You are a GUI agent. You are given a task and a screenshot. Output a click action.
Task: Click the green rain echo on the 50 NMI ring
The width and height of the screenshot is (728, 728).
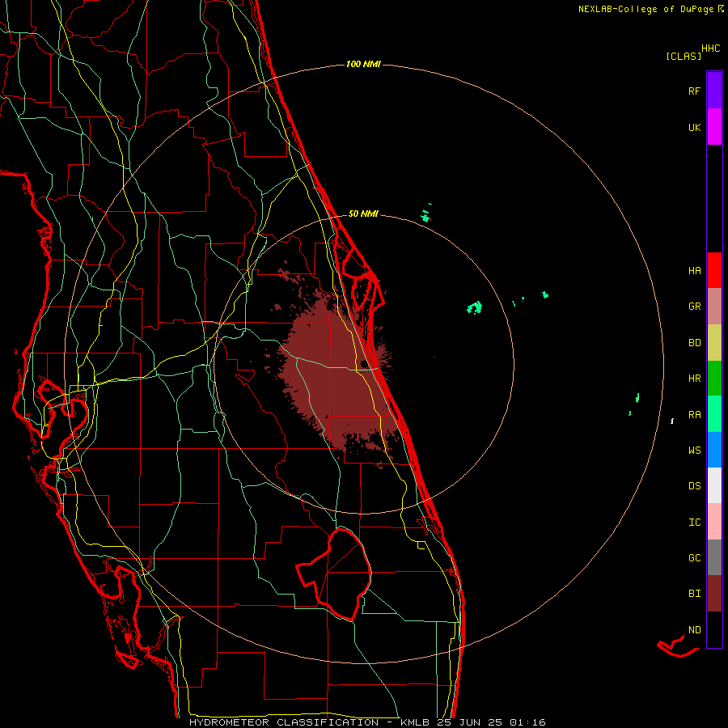(x=425, y=216)
